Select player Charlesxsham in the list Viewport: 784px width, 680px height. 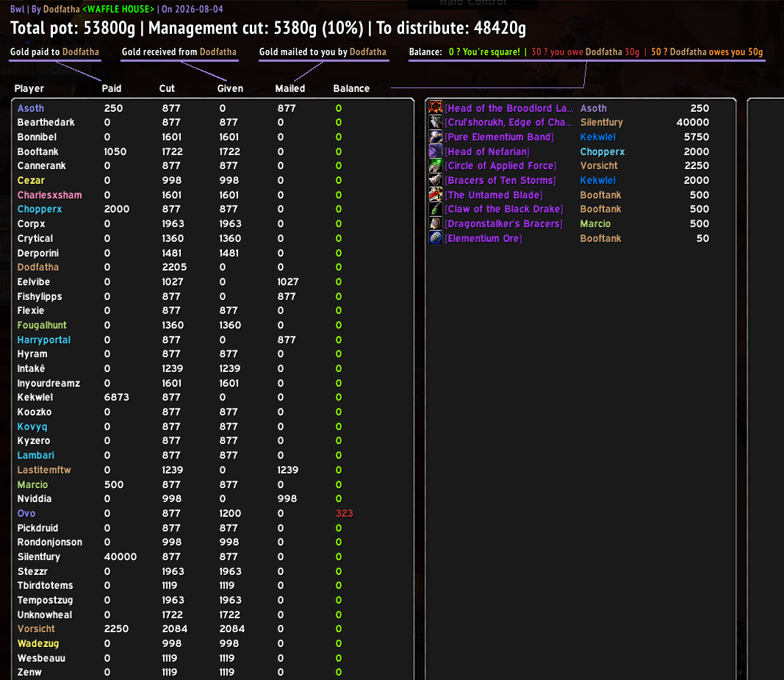49,195
